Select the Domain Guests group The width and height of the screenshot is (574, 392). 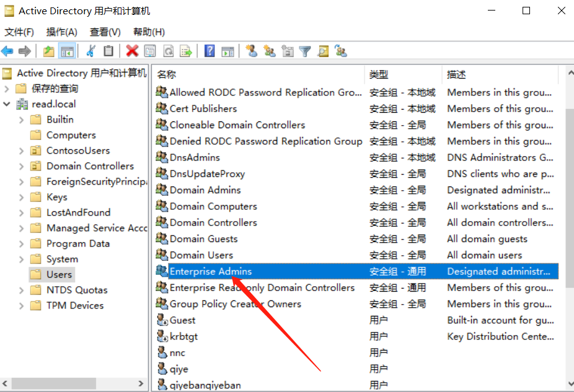click(203, 238)
